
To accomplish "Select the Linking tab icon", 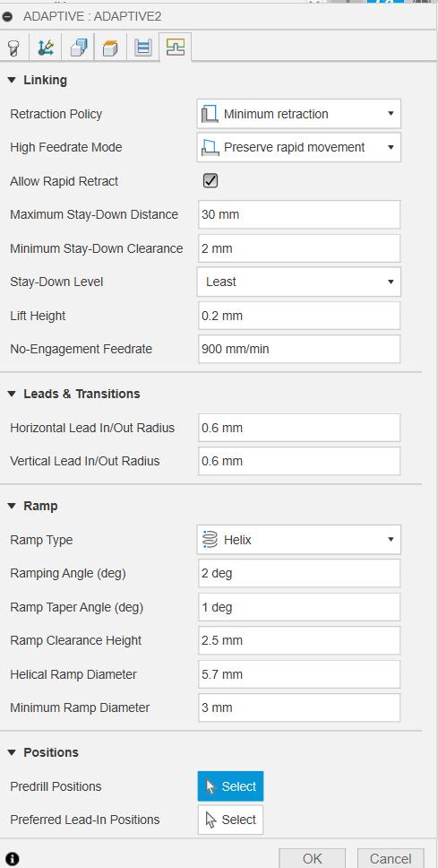I will pos(175,48).
